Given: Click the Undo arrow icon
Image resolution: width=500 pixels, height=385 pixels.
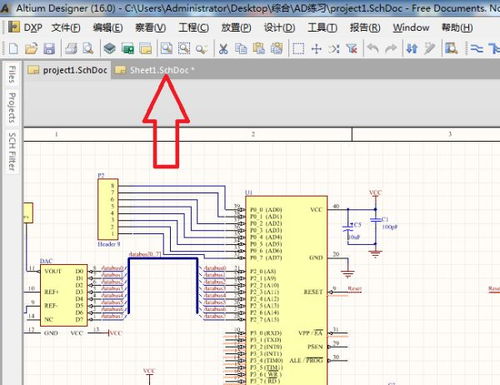Looking at the screenshot, I should 373,49.
